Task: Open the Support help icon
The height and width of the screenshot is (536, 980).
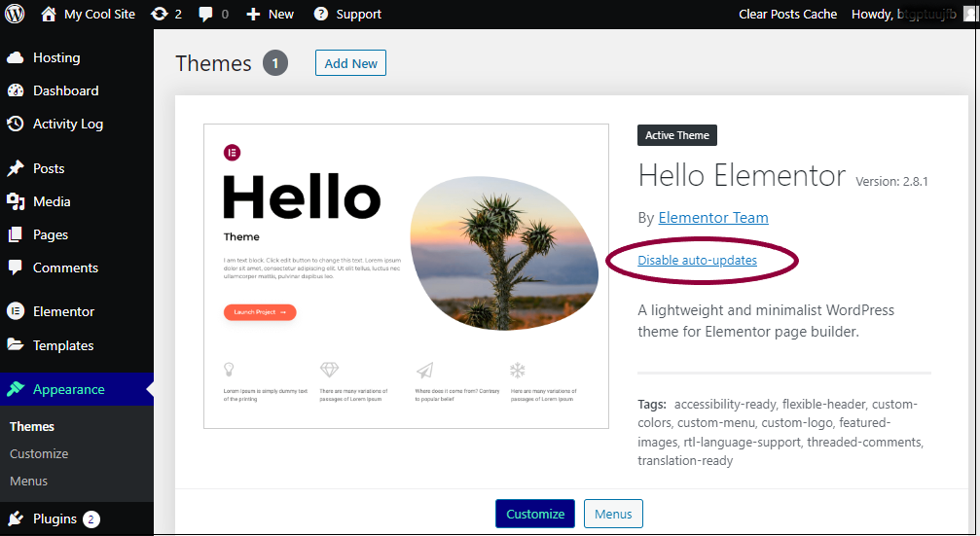Action: 320,14
